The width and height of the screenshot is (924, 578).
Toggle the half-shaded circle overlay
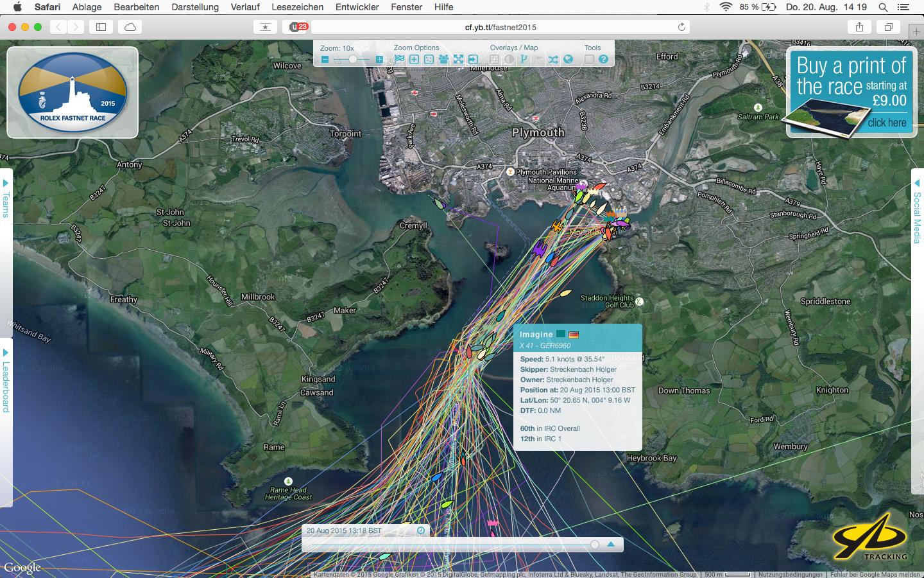509,60
